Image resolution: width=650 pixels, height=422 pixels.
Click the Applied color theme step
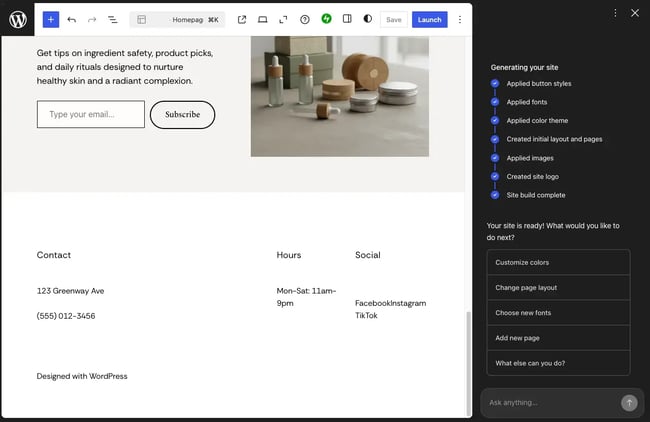[x=537, y=120]
